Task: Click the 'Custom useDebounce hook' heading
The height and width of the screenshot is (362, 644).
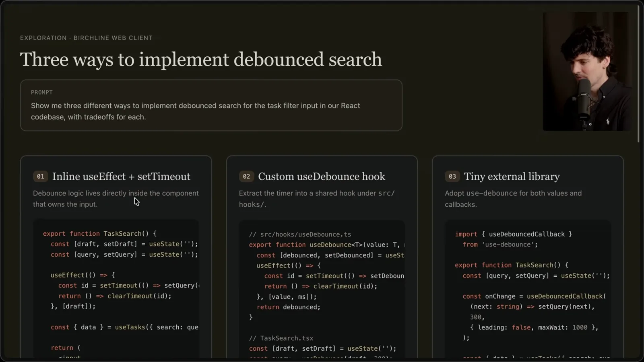Action: coord(322,177)
